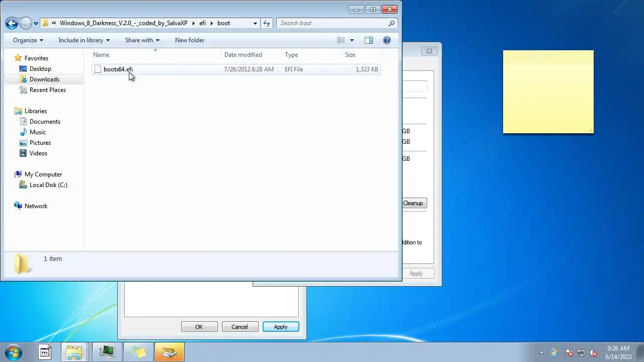Open address bar previous locations dropdown

pos(255,23)
